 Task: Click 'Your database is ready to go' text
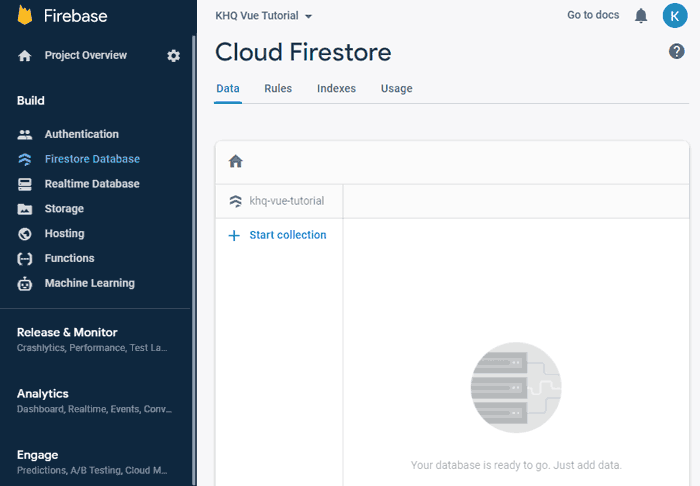pyautogui.click(x=516, y=465)
